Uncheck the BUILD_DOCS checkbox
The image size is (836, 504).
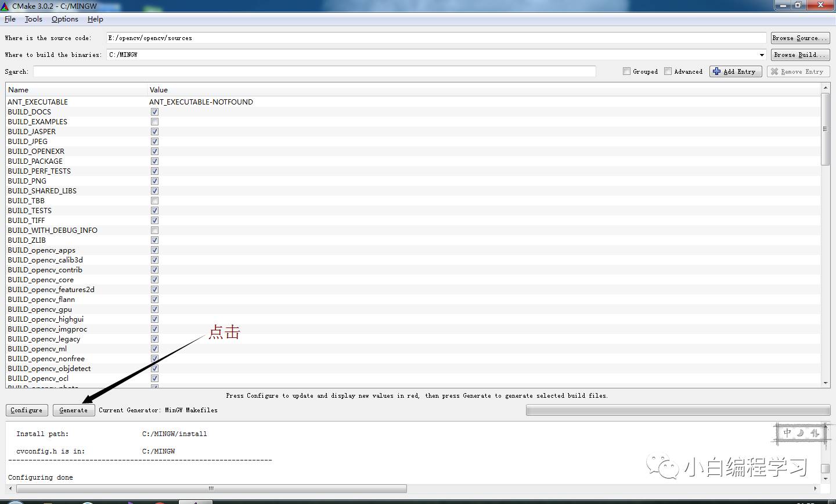click(154, 112)
